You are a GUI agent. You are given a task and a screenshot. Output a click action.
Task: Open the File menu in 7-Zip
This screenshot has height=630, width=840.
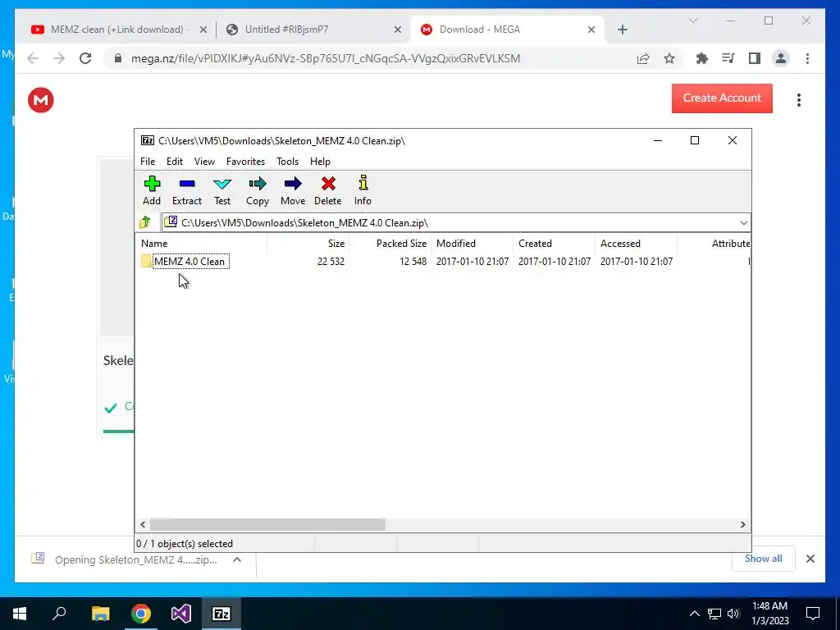pos(148,162)
